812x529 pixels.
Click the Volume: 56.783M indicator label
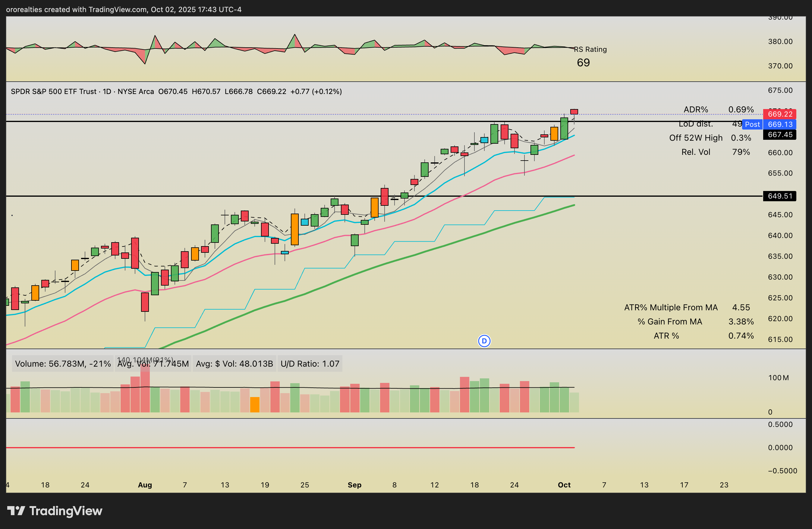click(x=63, y=364)
